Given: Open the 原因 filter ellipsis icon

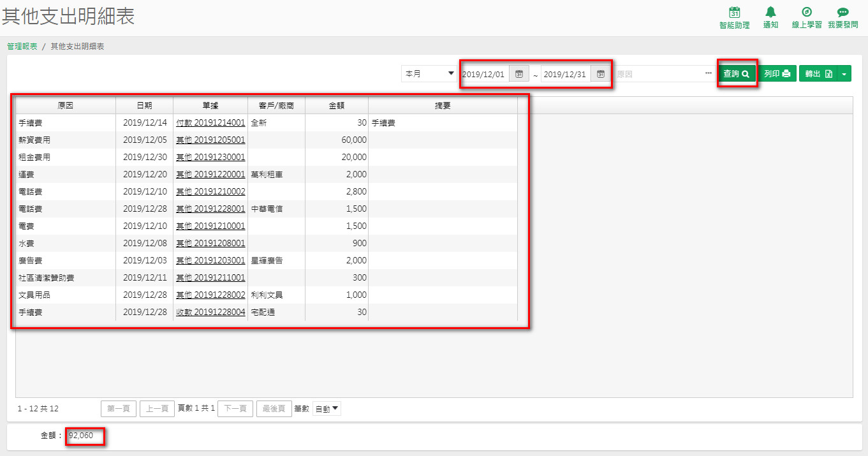Looking at the screenshot, I should coord(709,73).
